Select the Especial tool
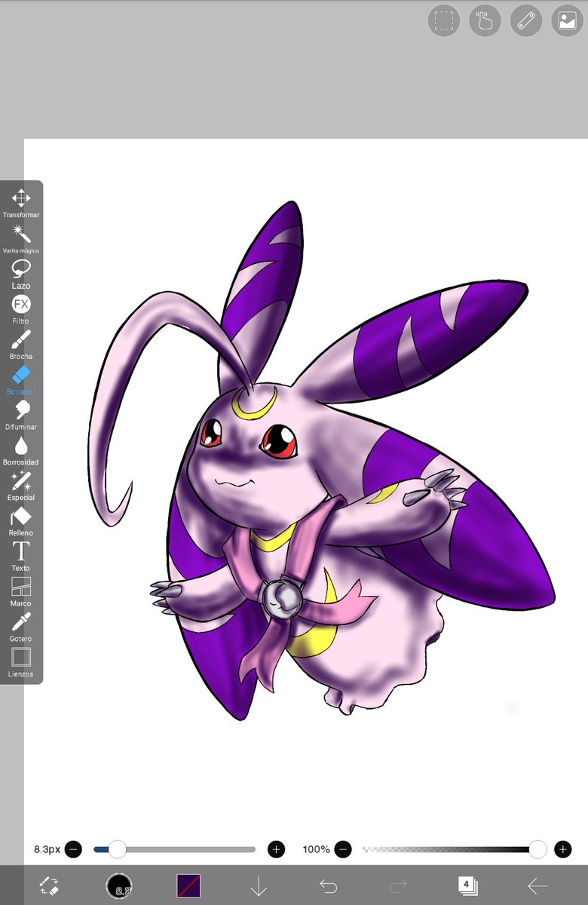588x905 pixels. click(21, 486)
